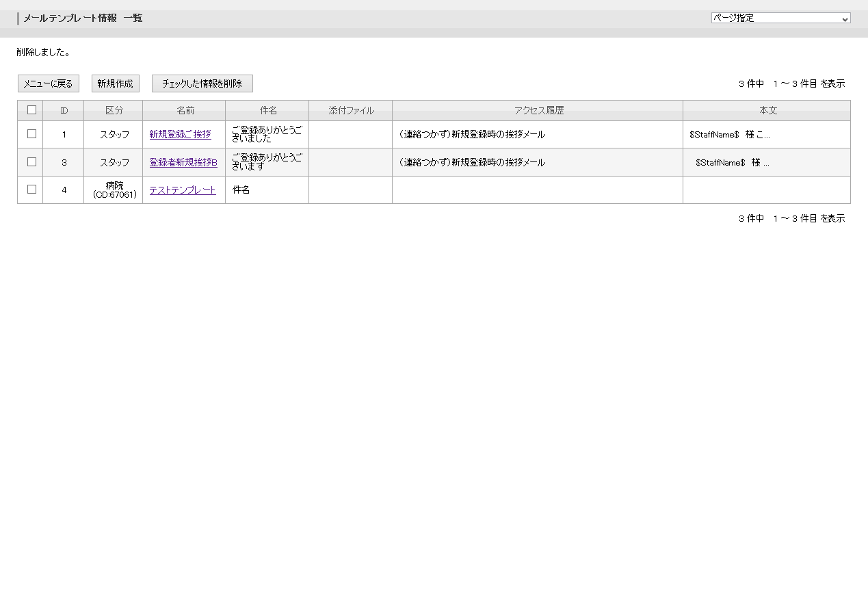Click the upper 3 件中 1～3 件目 count text

792,83
